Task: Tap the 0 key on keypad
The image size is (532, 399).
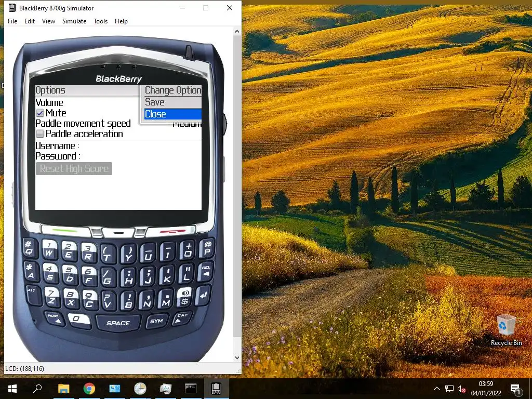Action: pos(79,320)
